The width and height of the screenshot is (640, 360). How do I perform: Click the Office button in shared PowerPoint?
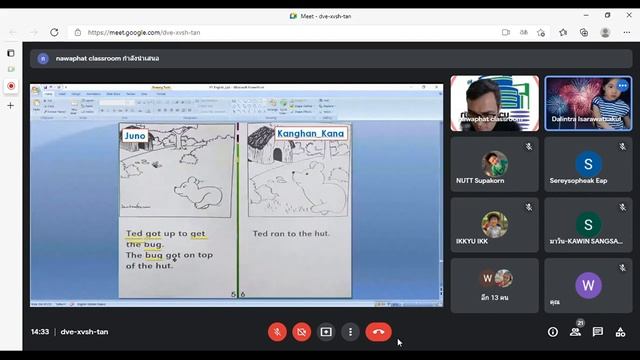[36, 90]
